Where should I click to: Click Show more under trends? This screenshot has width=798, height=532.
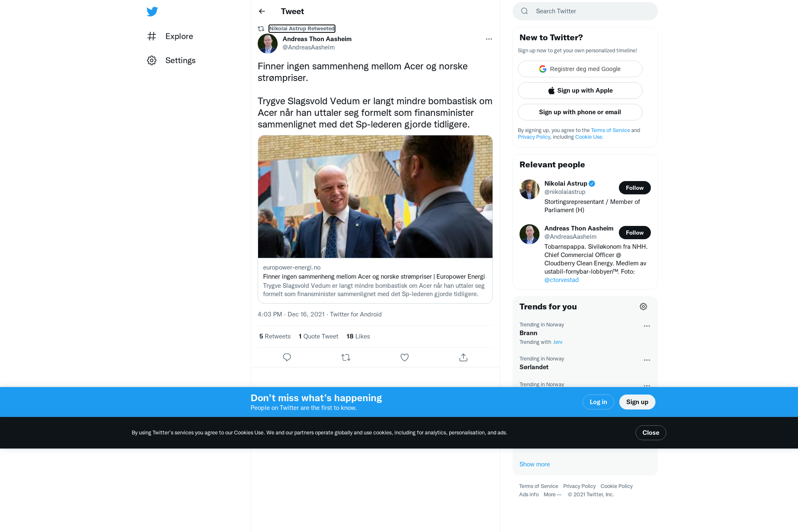(x=534, y=464)
